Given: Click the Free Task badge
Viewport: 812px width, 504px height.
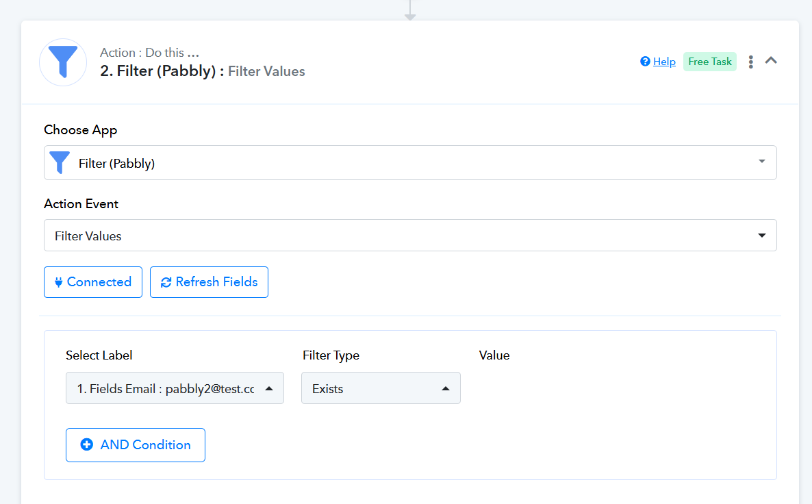Looking at the screenshot, I should point(710,62).
